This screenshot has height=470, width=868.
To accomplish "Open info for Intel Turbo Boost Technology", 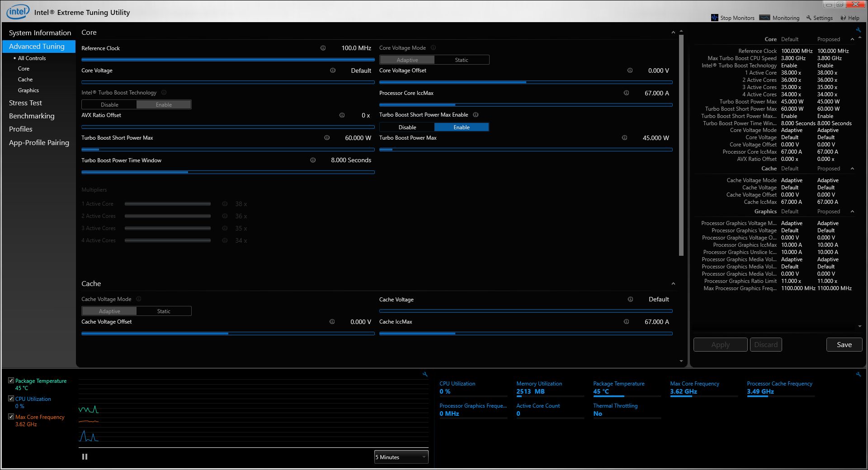I will coord(164,93).
